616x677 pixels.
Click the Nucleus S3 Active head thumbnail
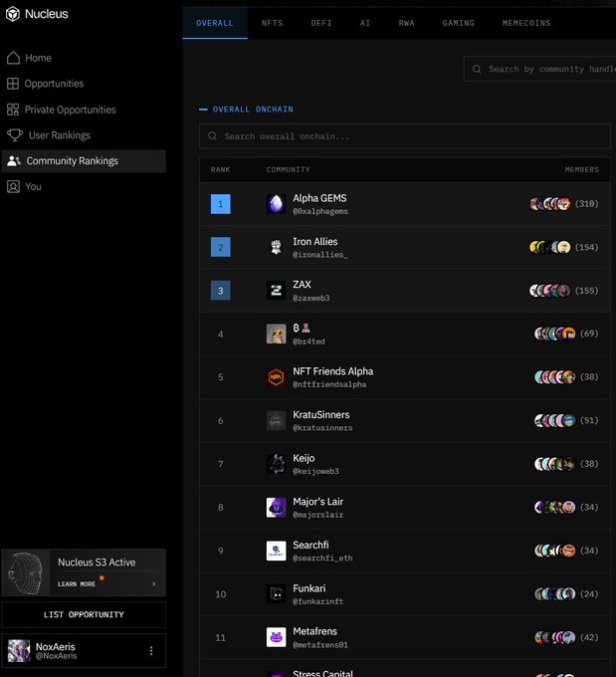click(26, 572)
